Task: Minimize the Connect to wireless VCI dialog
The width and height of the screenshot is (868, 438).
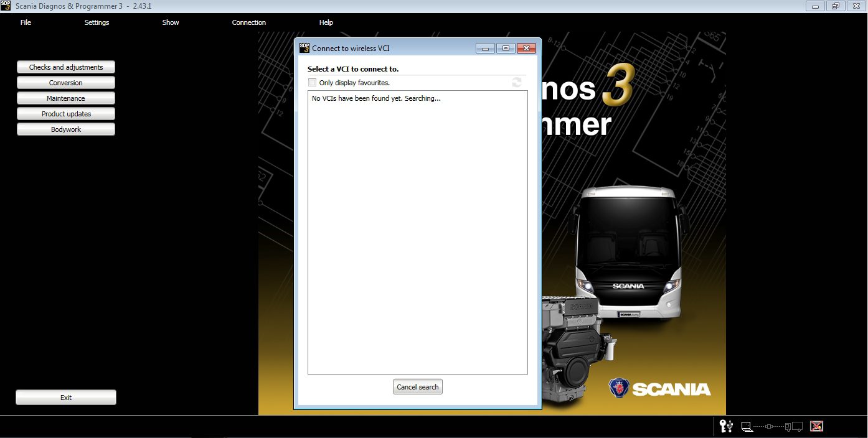Action: [x=485, y=48]
